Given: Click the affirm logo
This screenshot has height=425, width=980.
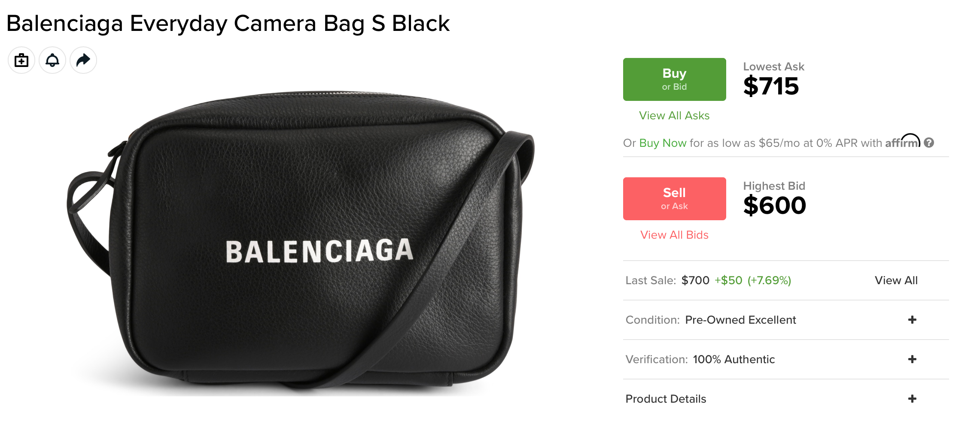Looking at the screenshot, I should click(x=903, y=142).
